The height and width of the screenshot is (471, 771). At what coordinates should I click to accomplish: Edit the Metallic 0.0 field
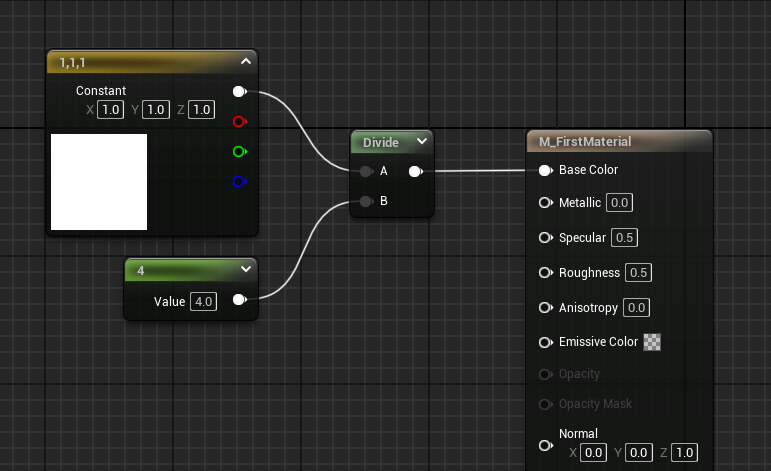(620, 203)
